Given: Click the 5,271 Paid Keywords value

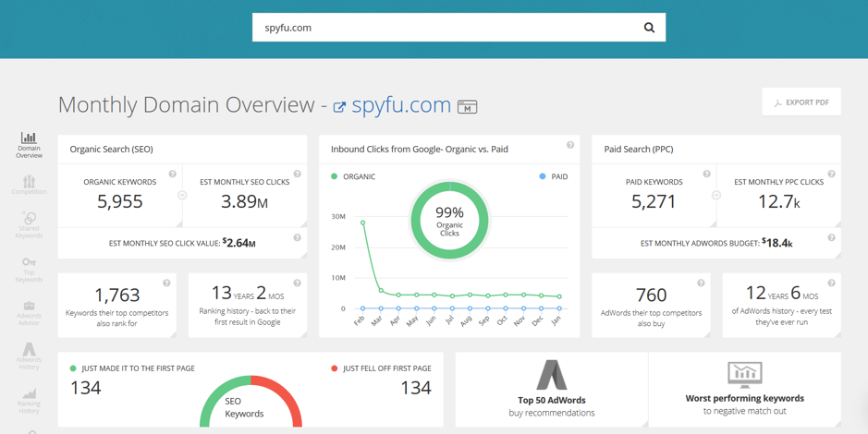Looking at the screenshot, I should pyautogui.click(x=654, y=202).
